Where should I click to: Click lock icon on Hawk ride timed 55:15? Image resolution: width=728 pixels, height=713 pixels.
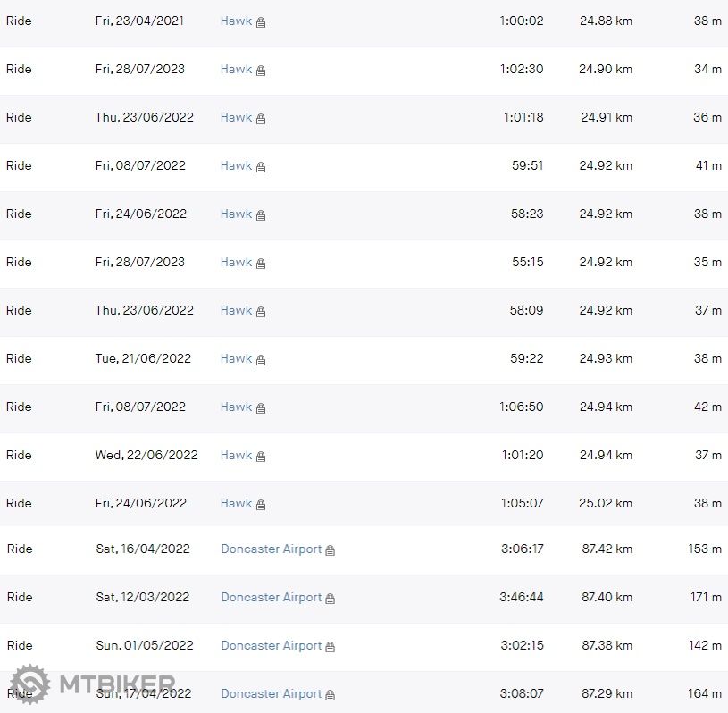[x=261, y=264]
